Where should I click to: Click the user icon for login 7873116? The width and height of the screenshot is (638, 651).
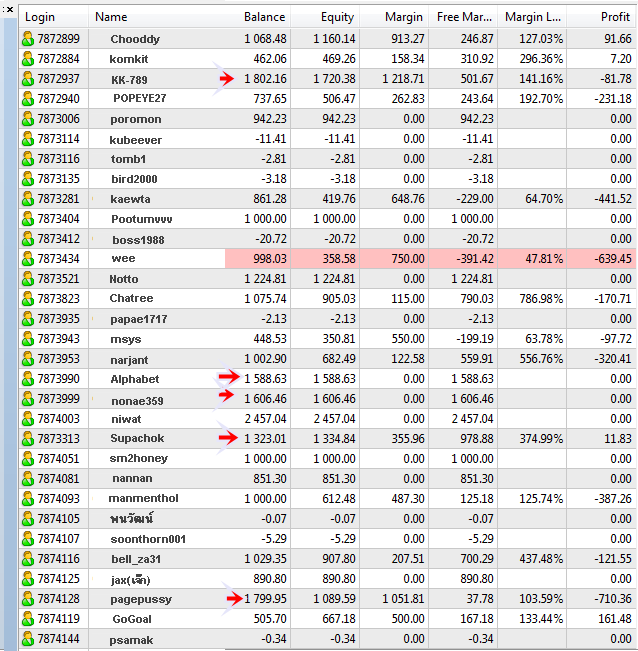(28, 159)
